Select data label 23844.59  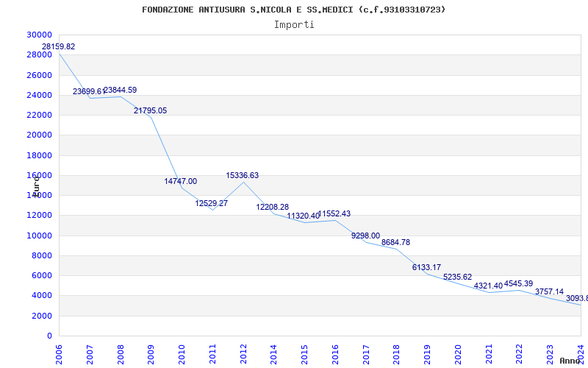pos(120,90)
